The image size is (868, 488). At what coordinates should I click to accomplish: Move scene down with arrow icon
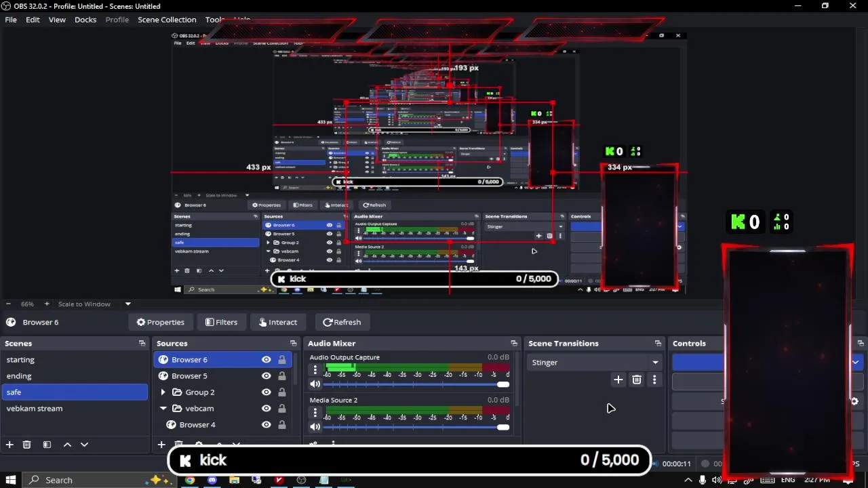point(84,445)
